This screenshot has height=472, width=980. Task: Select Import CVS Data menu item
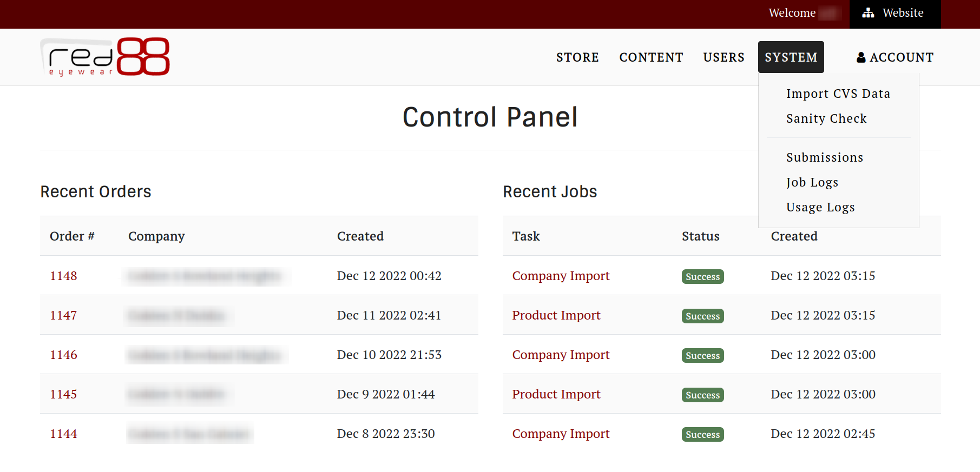(838, 94)
